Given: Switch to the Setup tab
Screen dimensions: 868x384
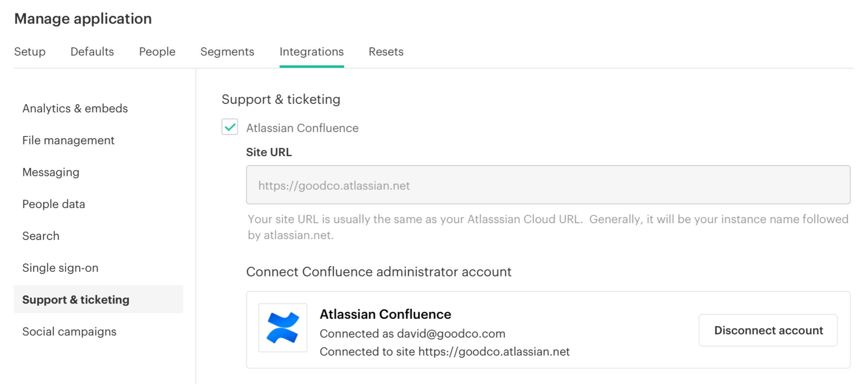Looking at the screenshot, I should coord(30,52).
